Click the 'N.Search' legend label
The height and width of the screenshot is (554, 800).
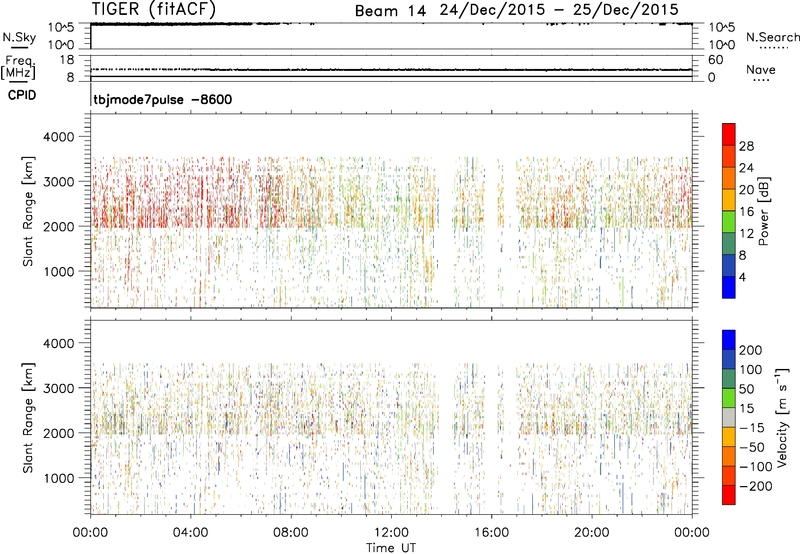tap(773, 37)
